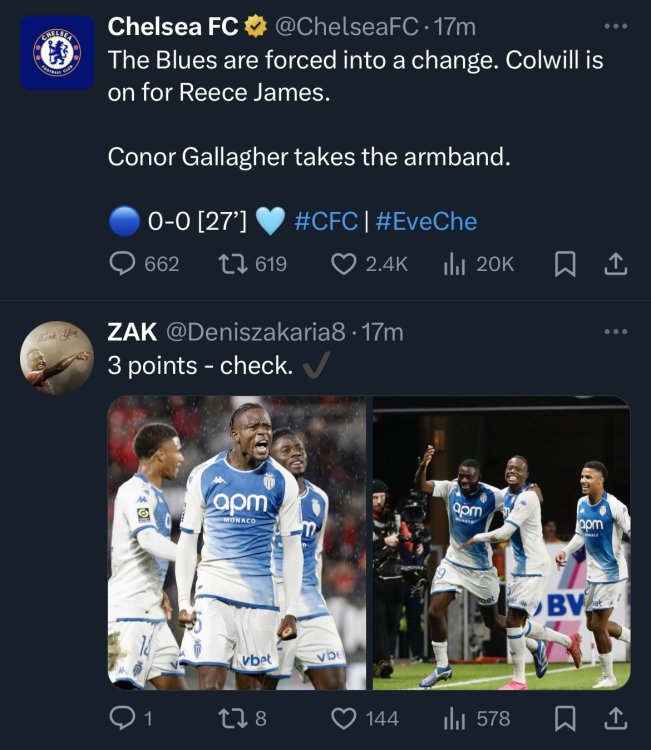Open Chelsea FC profile avatar
Image resolution: width=651 pixels, height=750 pixels.
click(57, 53)
